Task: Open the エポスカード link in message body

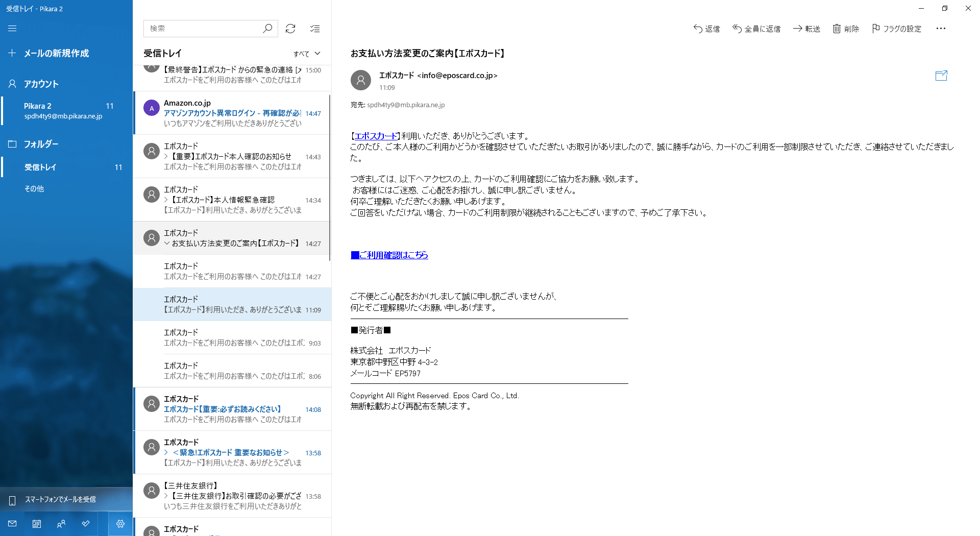Action: tap(376, 136)
